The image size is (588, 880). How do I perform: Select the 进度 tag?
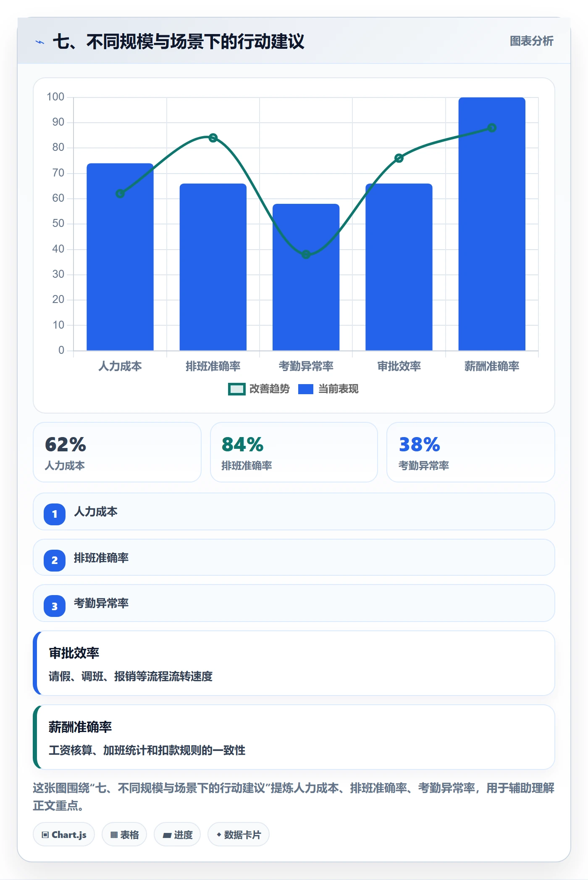pos(177,835)
